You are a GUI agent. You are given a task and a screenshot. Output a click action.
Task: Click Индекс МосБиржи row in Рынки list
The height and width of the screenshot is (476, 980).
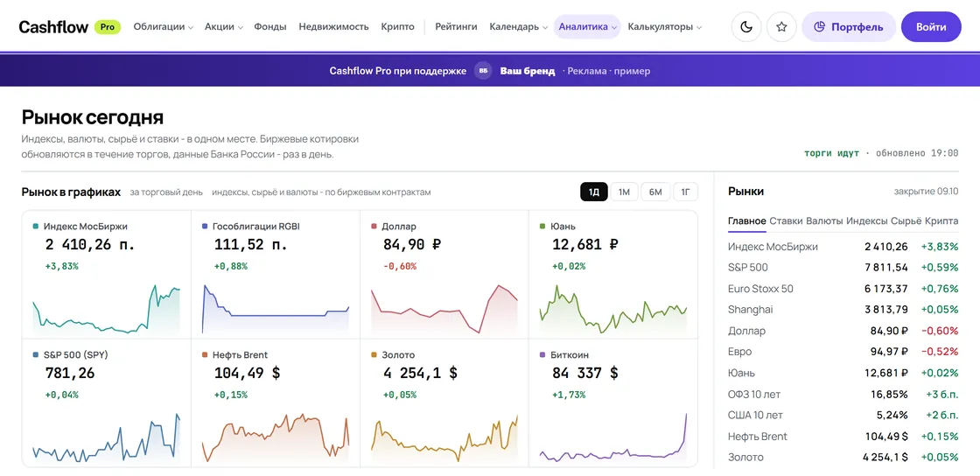843,247
